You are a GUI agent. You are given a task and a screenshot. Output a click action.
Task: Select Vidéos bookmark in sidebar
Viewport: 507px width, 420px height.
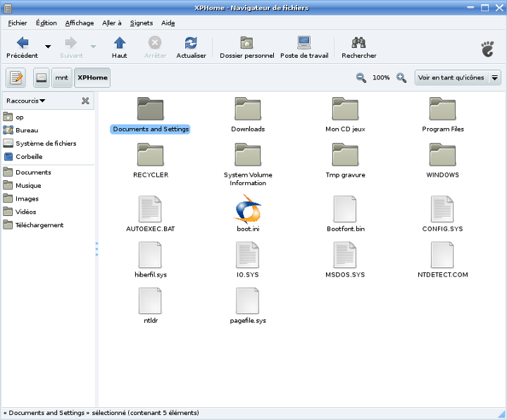(49, 212)
